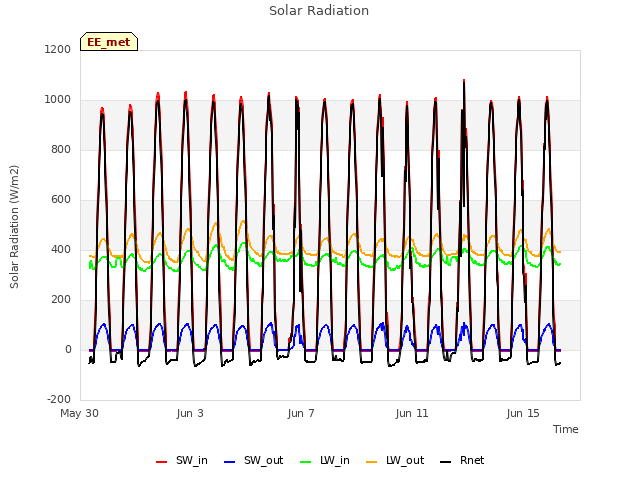Click the 1000 y-axis tick label
This screenshot has height=480, width=640.
(x=58, y=100)
